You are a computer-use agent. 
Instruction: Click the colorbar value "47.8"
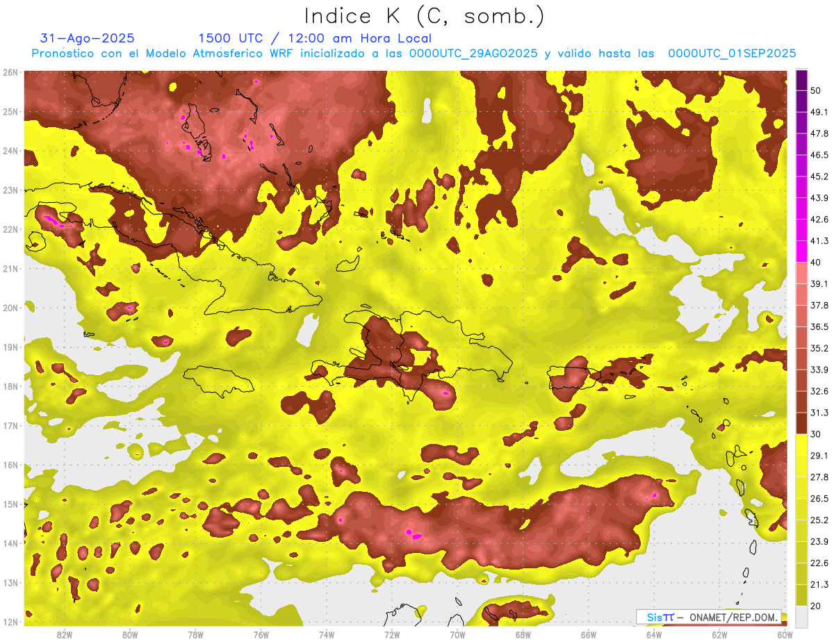[819, 133]
